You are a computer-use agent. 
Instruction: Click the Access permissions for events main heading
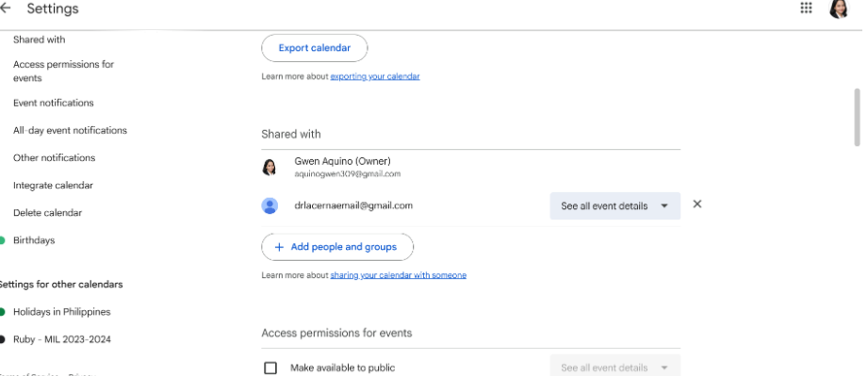[336, 334]
